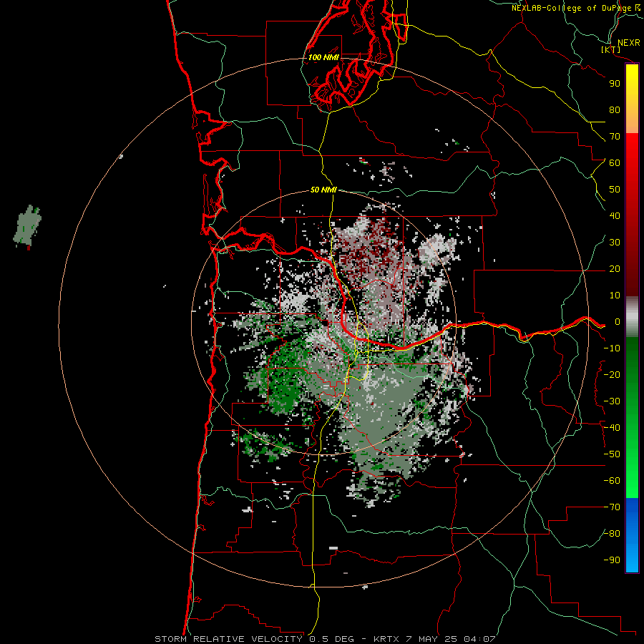Click the -70 value on velocity scale
The image size is (644, 644).
pyautogui.click(x=612, y=507)
